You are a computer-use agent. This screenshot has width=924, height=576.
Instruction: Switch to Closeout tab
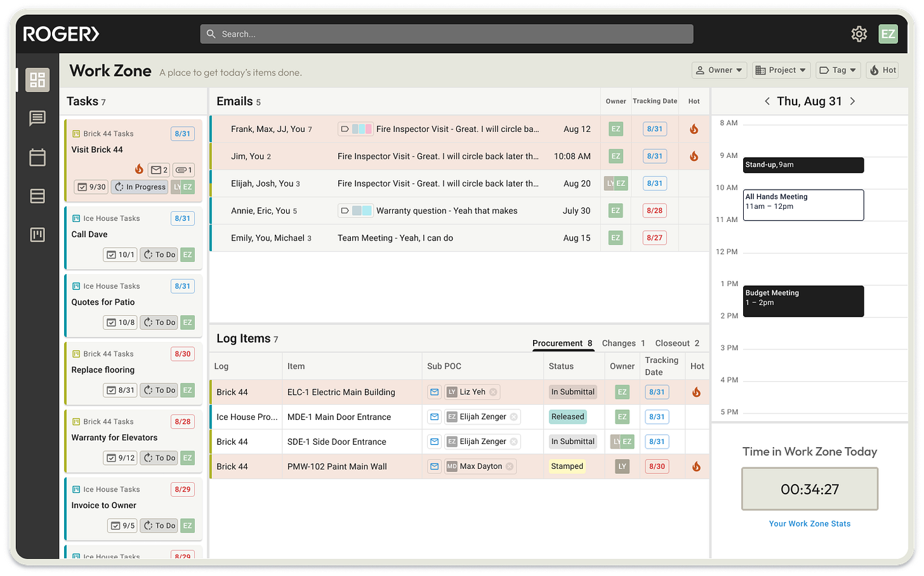(x=677, y=343)
